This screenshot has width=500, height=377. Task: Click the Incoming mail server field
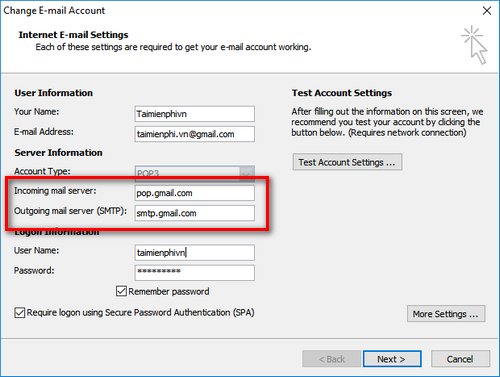pos(195,193)
